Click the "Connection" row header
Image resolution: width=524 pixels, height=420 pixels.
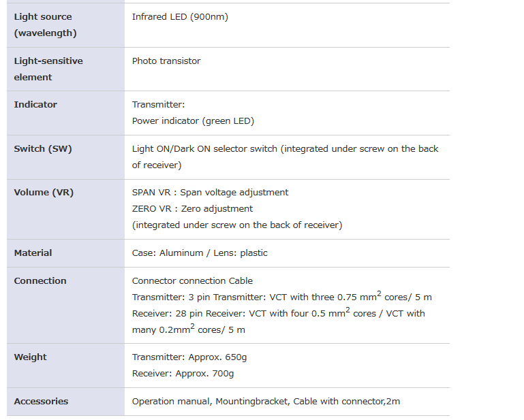[40, 281]
